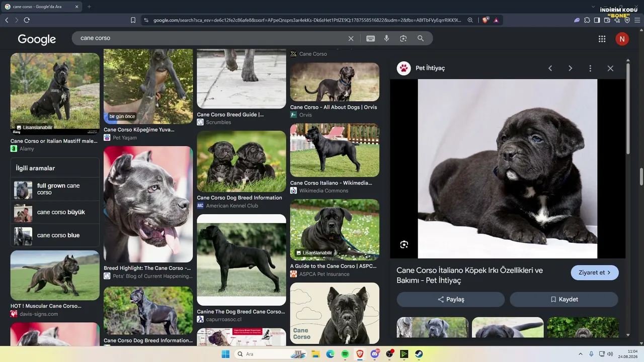Open the Brave Shields lion icon
The image size is (644, 362).
[x=485, y=20]
